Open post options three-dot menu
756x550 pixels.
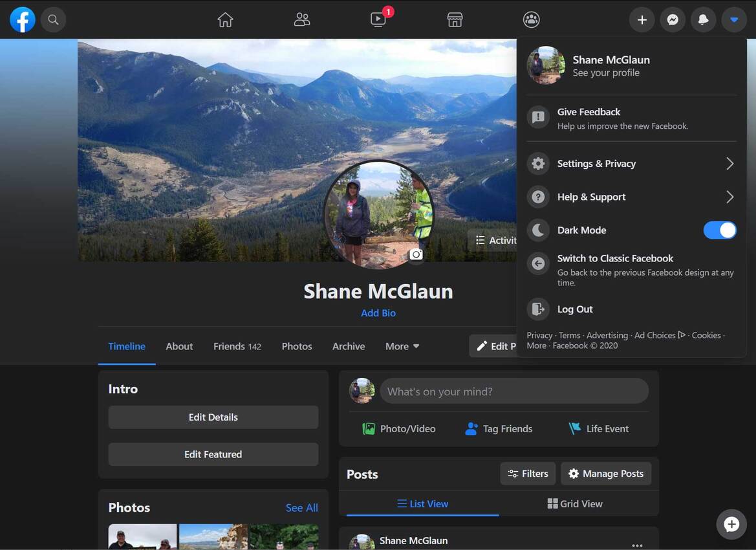[637, 545]
